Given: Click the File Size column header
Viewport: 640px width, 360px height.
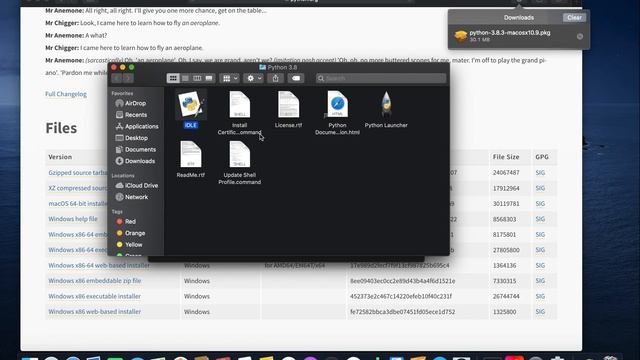Looking at the screenshot, I should point(506,157).
